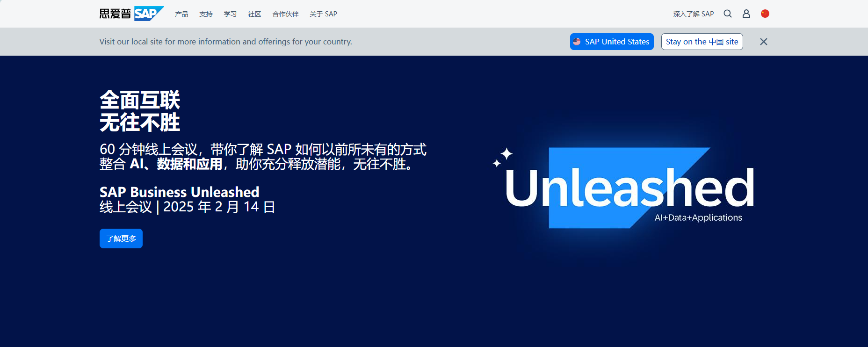The width and height of the screenshot is (868, 347).
Task: Click the 全面互联 无往不胜 headline
Action: click(x=140, y=111)
